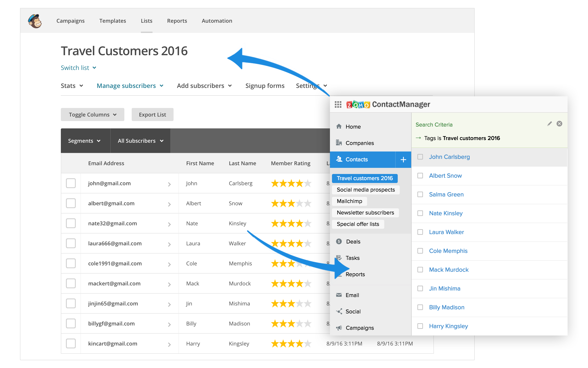Select the Special offer lists tag

click(358, 224)
